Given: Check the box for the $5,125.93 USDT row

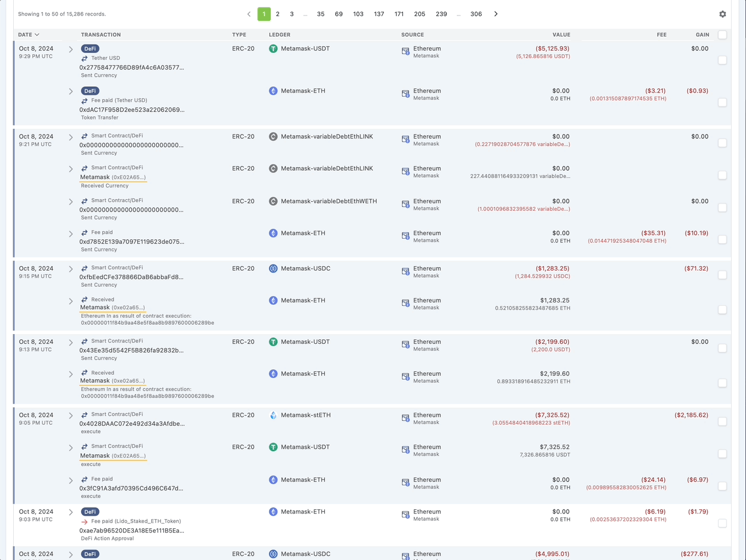Looking at the screenshot, I should [722, 60].
